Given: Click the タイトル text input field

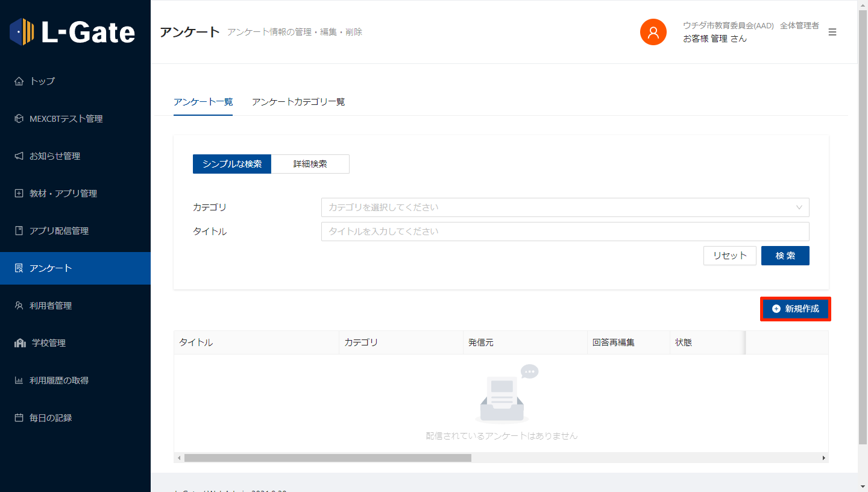Looking at the screenshot, I should [x=565, y=232].
